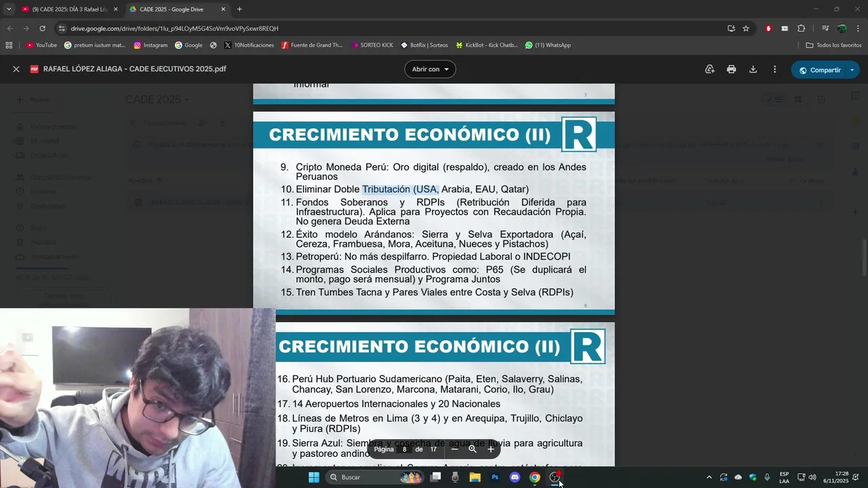The image size is (868, 488).
Task: Open the 'Abrir con' dropdown
Action: (x=430, y=69)
